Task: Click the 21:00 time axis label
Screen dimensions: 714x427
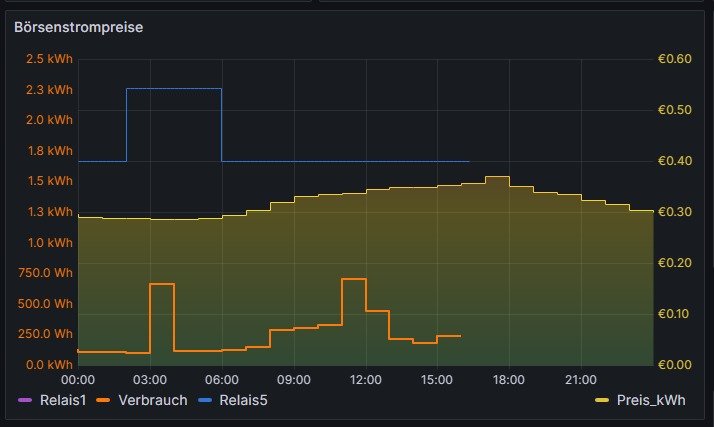Action: [581, 380]
